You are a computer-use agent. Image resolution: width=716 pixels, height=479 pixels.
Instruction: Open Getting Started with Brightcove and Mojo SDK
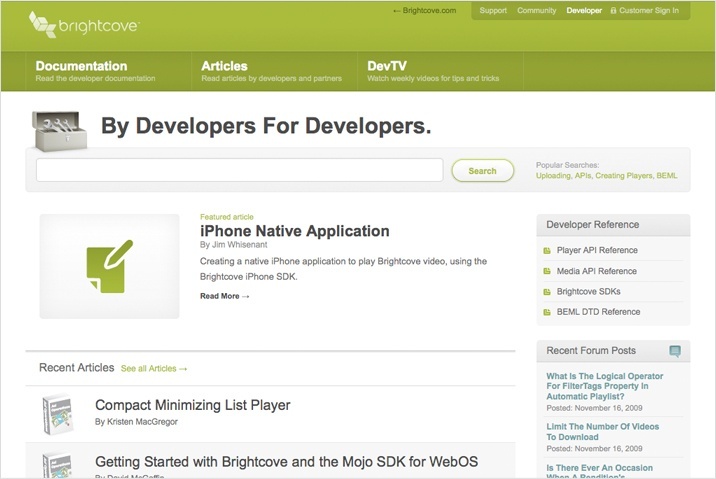(286, 462)
